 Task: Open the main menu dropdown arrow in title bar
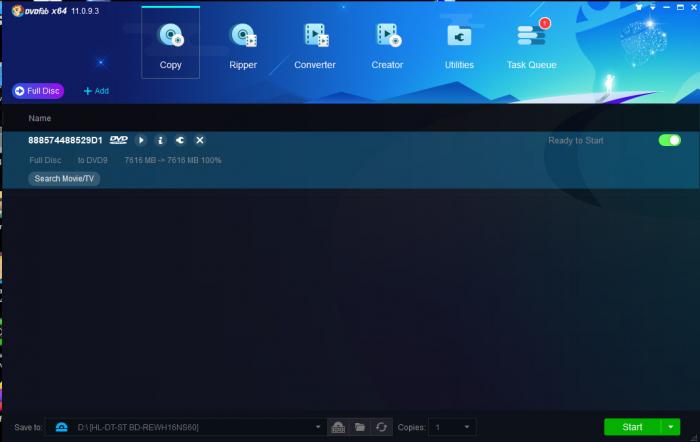[653, 7]
